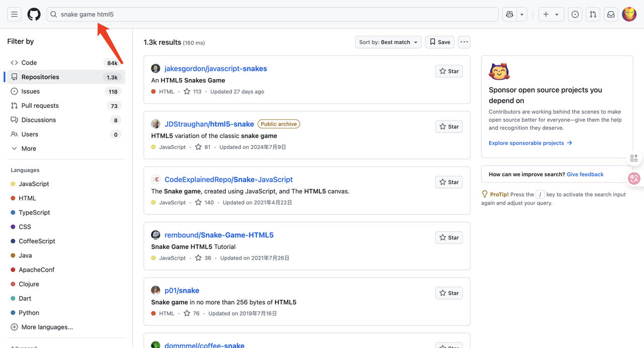
Task: Open the issues icon in header
Action: 575,15
